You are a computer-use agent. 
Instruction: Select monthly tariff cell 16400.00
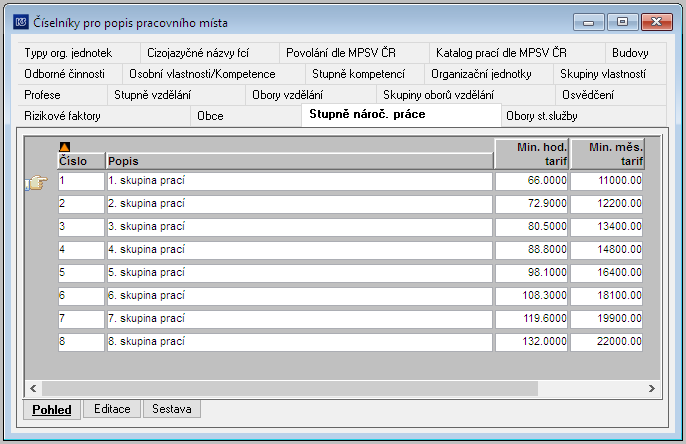pos(606,273)
